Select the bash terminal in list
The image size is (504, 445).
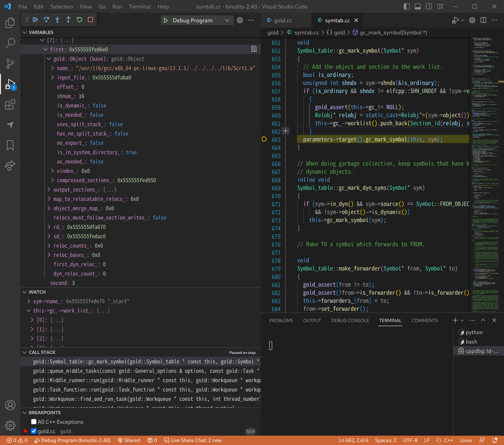pyautogui.click(x=478, y=342)
